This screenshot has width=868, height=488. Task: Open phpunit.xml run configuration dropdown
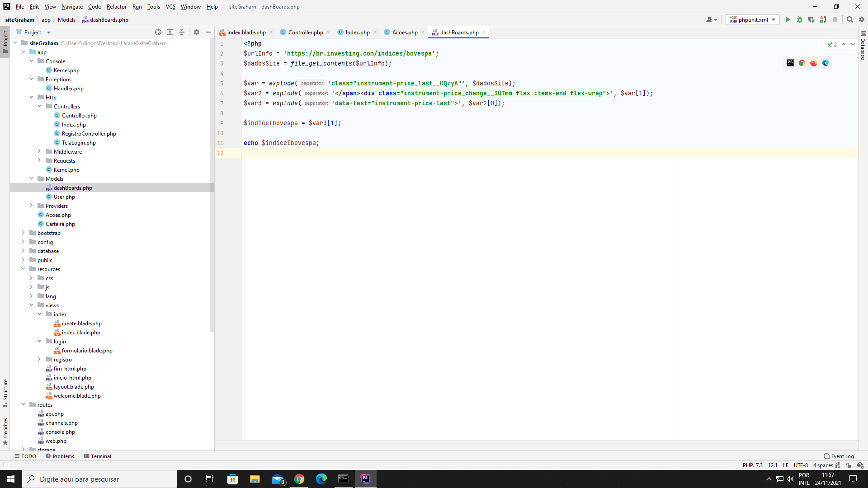pyautogui.click(x=753, y=19)
